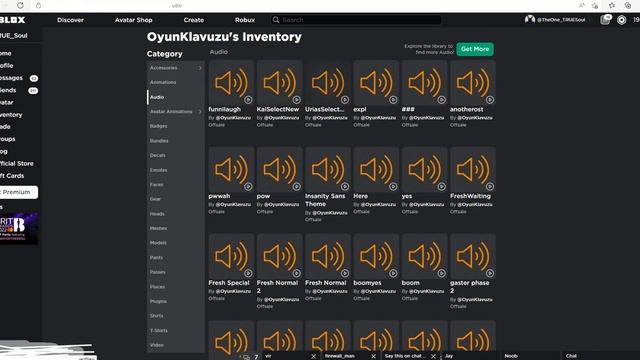The height and width of the screenshot is (360, 640).
Task: Click the search magnifier icon
Action: 276,20
